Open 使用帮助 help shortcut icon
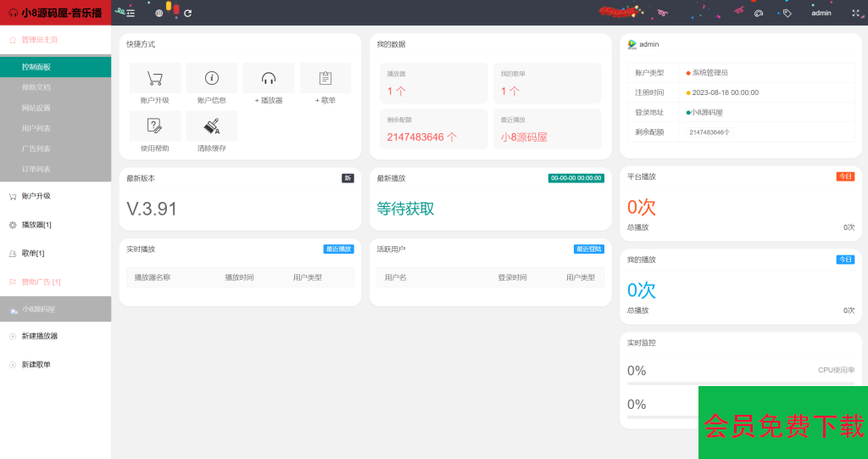Screen dimensions: 868x459 tap(154, 126)
